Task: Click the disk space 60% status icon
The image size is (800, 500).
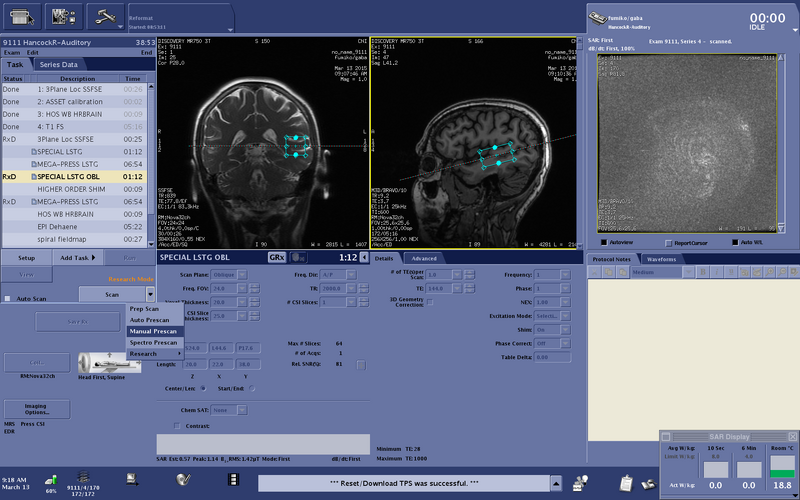Action: tap(51, 480)
